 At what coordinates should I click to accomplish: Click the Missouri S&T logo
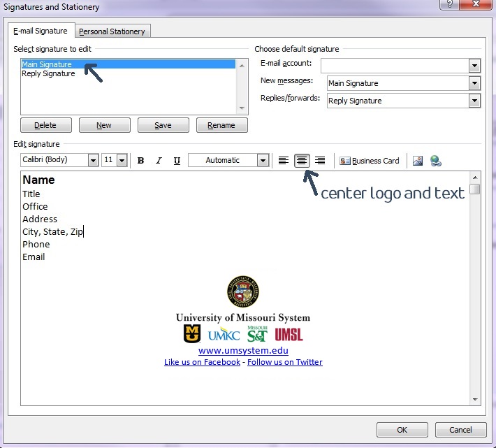(x=258, y=334)
